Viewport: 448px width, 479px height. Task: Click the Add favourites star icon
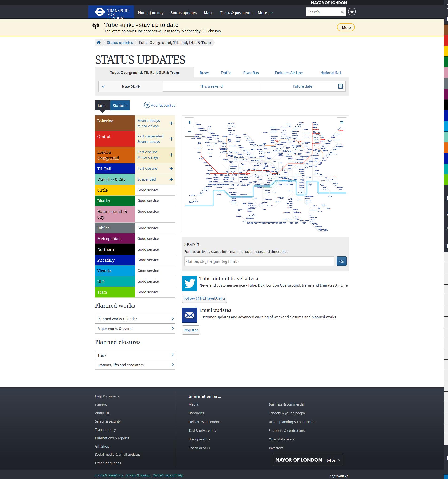click(x=147, y=105)
